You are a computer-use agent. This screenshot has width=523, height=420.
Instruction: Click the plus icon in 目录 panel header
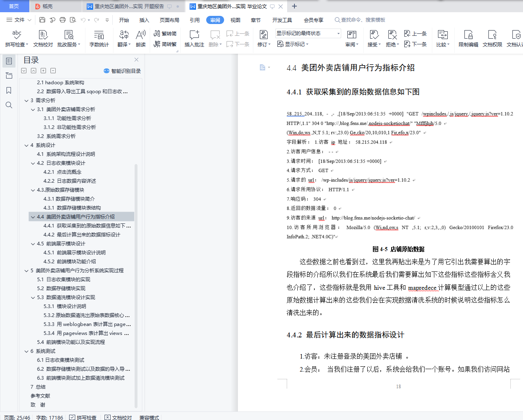click(x=43, y=70)
